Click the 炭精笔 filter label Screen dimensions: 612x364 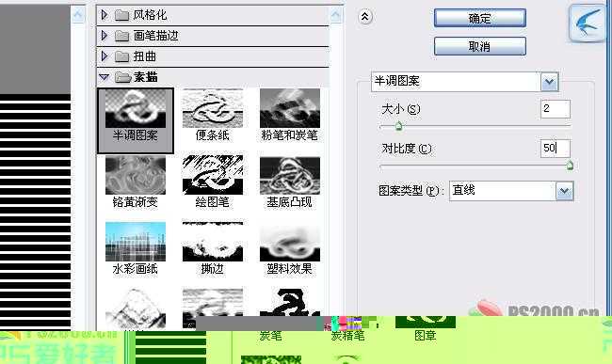(x=347, y=336)
